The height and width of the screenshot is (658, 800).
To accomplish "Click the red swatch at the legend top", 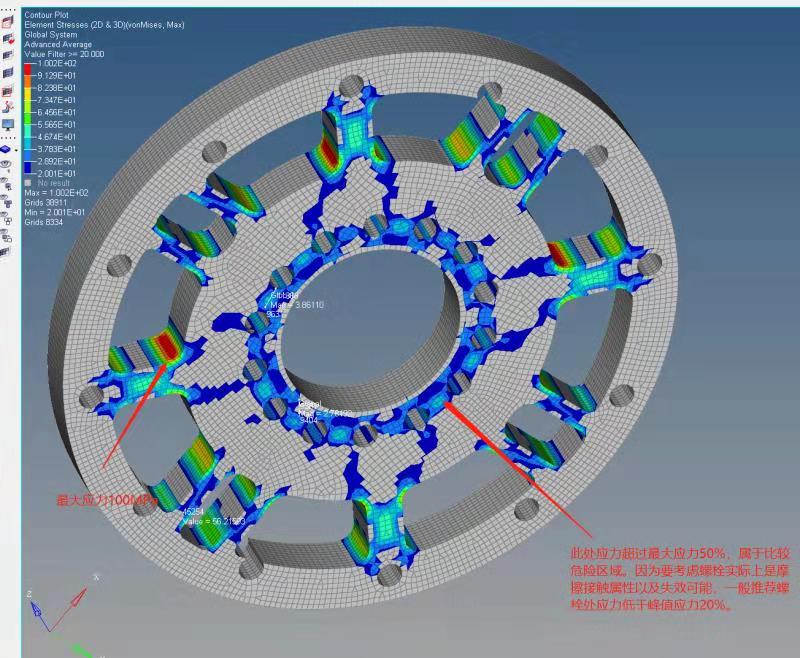I will (x=29, y=66).
